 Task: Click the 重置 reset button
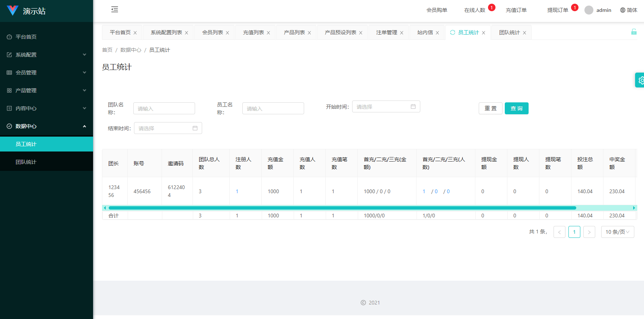(x=490, y=108)
